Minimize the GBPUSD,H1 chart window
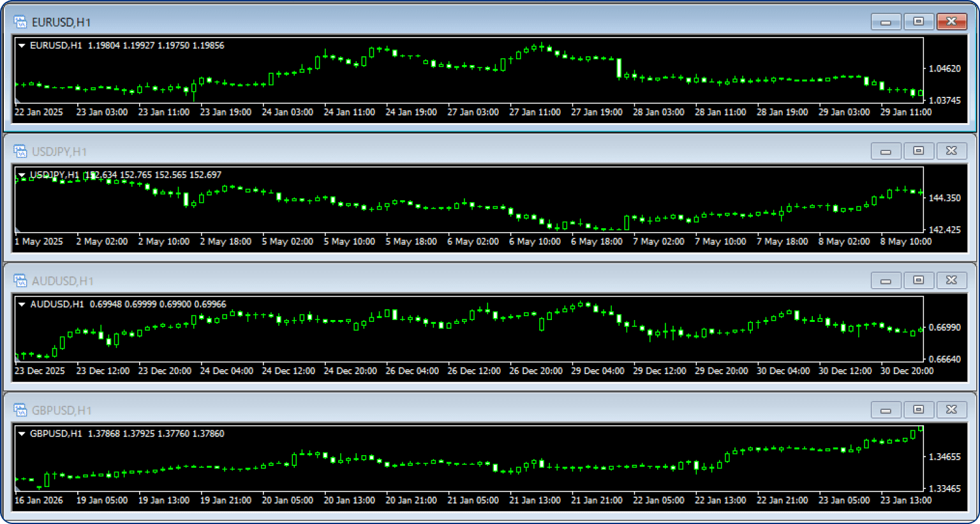The image size is (980, 524). [886, 410]
